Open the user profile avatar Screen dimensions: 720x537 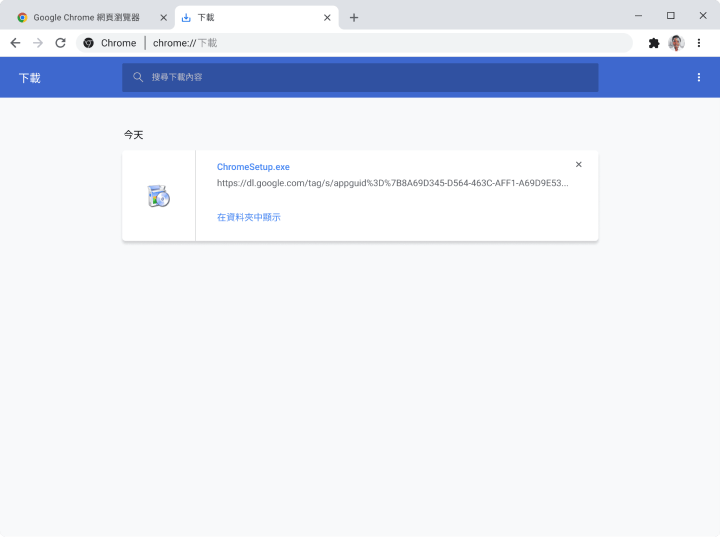click(676, 43)
